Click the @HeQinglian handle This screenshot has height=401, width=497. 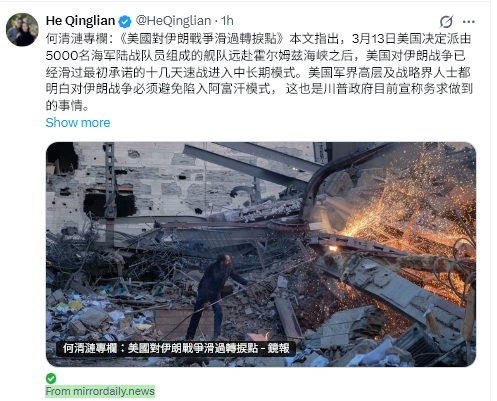173,21
